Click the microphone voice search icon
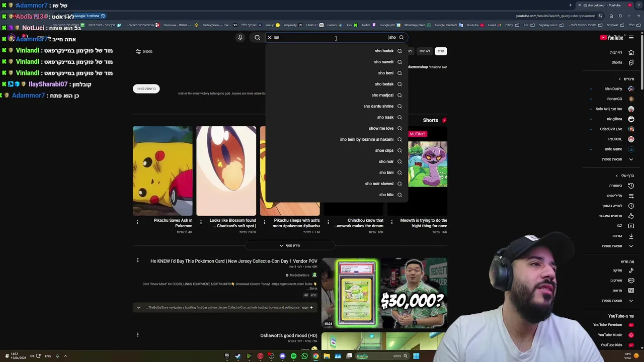The width and height of the screenshot is (644, 362). pyautogui.click(x=240, y=37)
